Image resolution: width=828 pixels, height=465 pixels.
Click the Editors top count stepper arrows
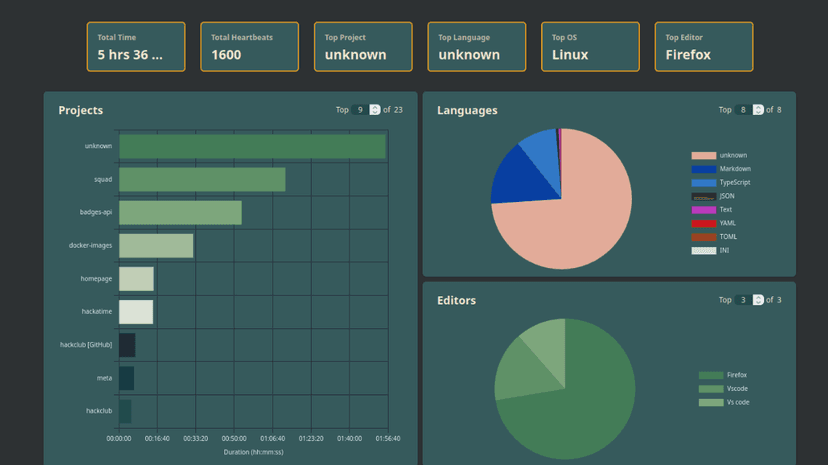point(758,300)
